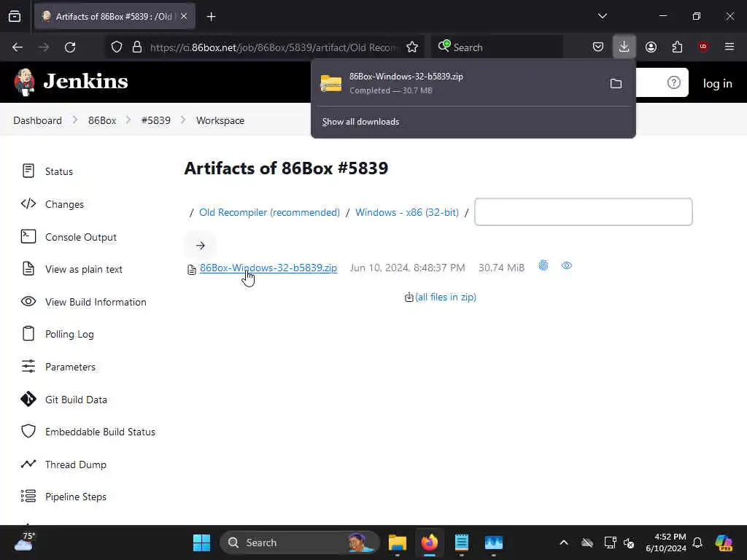Expand the chevron after the #5839 breadcrumb
The height and width of the screenshot is (560, 747).
coord(183,120)
